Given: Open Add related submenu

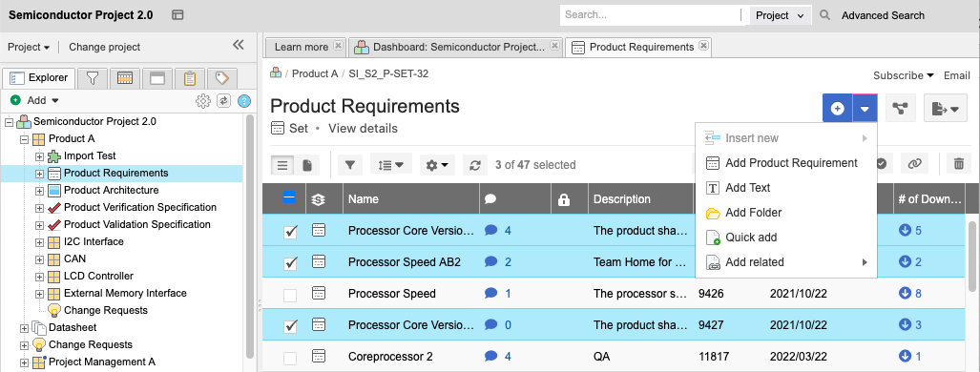Looking at the screenshot, I should coord(786,262).
